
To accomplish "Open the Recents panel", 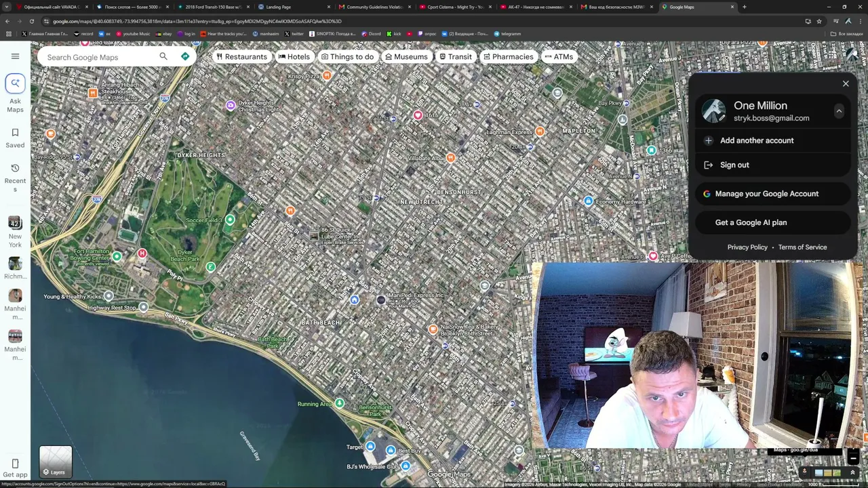I will (x=15, y=178).
